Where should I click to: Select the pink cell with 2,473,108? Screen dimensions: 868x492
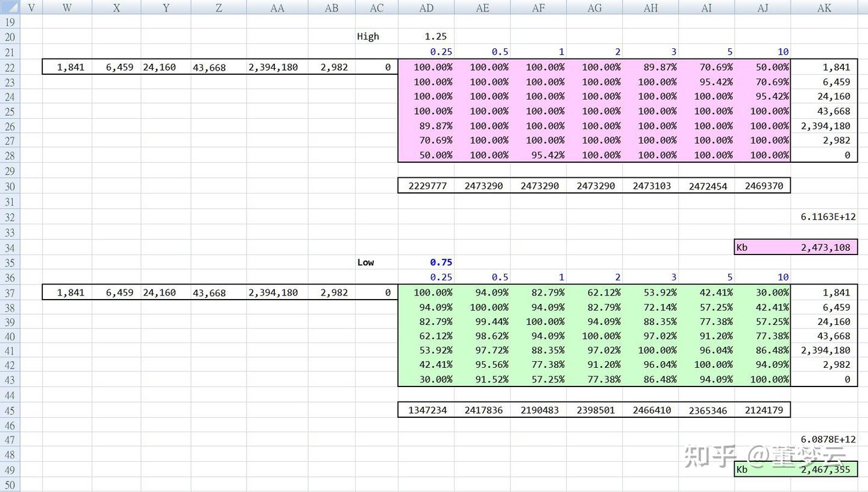tap(824, 247)
